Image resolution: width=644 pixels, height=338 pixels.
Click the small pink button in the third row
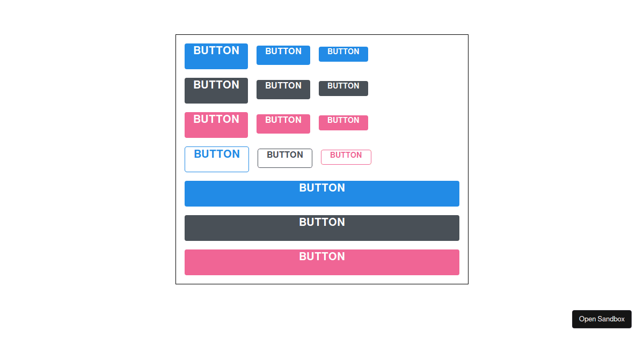tap(343, 122)
